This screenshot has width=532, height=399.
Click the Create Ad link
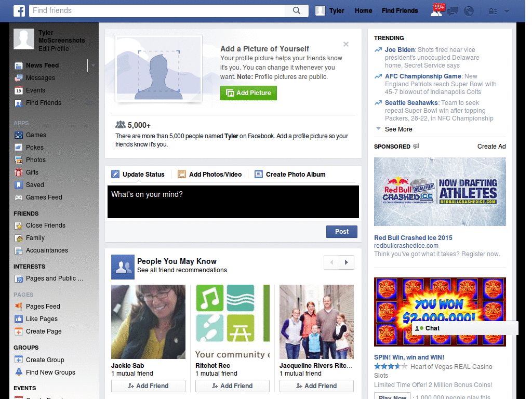click(x=491, y=147)
